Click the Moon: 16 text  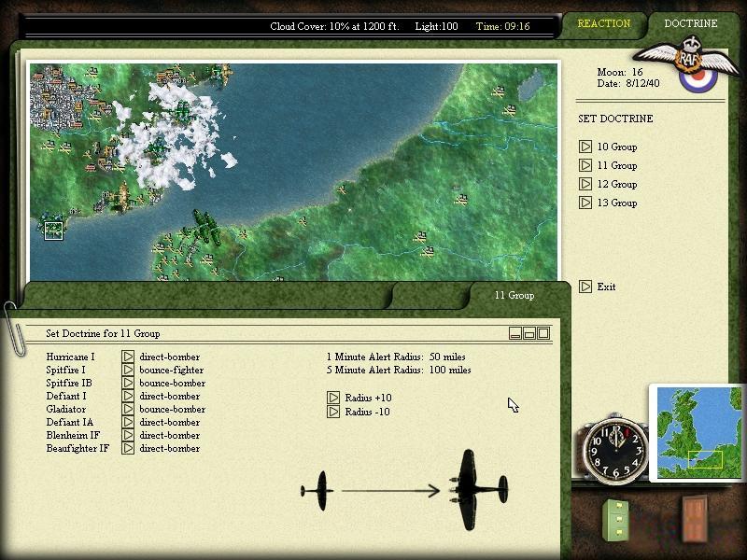coord(620,72)
